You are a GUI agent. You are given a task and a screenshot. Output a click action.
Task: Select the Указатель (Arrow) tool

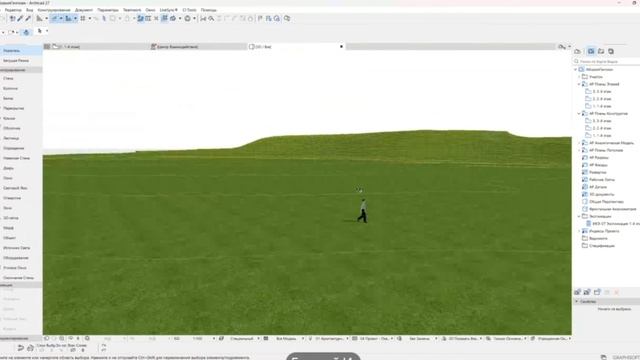pos(20,51)
